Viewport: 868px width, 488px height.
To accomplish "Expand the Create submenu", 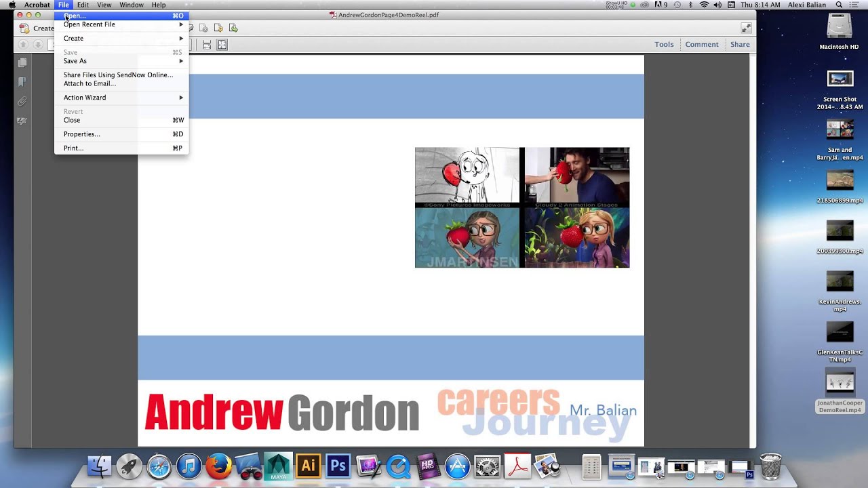I will pyautogui.click(x=121, y=39).
